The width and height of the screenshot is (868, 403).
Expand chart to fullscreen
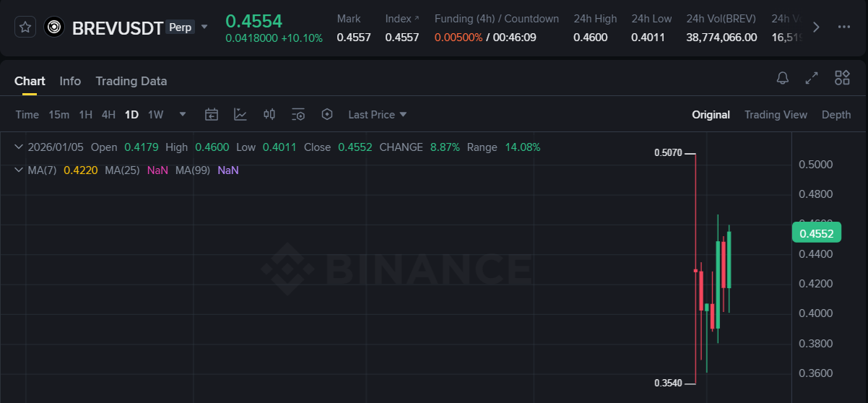(x=812, y=78)
